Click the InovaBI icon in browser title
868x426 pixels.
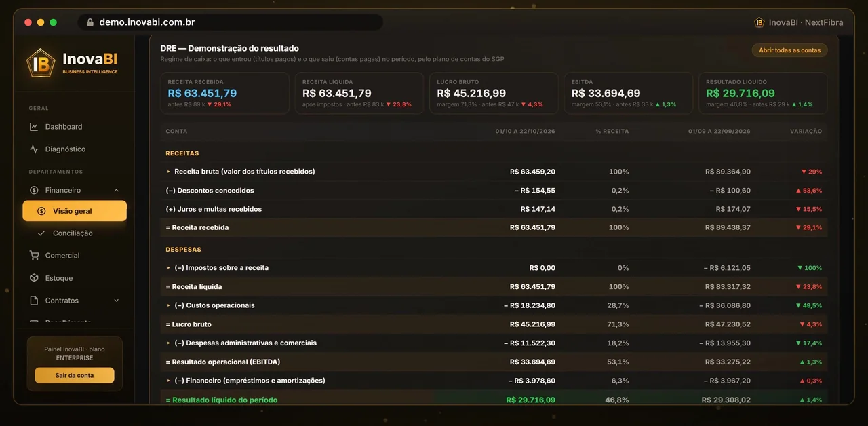click(759, 22)
